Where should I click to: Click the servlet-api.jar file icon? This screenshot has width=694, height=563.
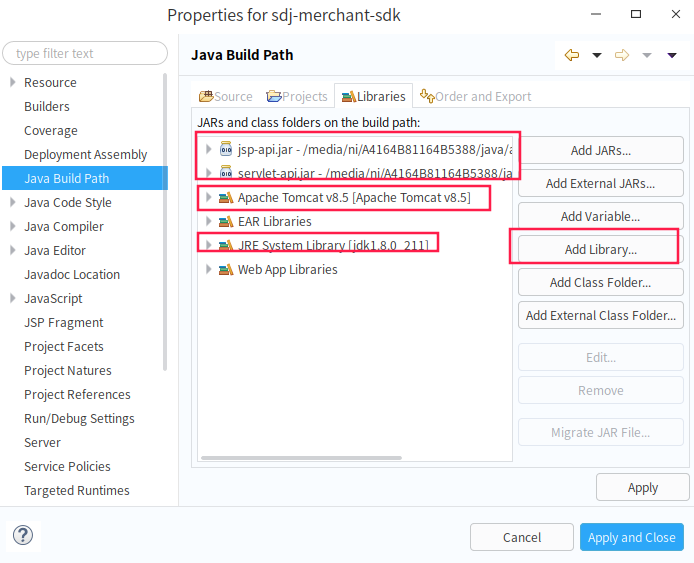coord(226,173)
